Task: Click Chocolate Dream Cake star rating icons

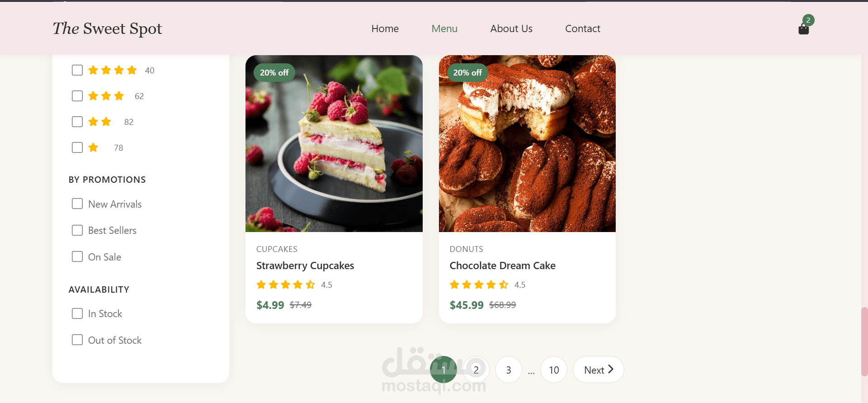Action: pyautogui.click(x=479, y=284)
